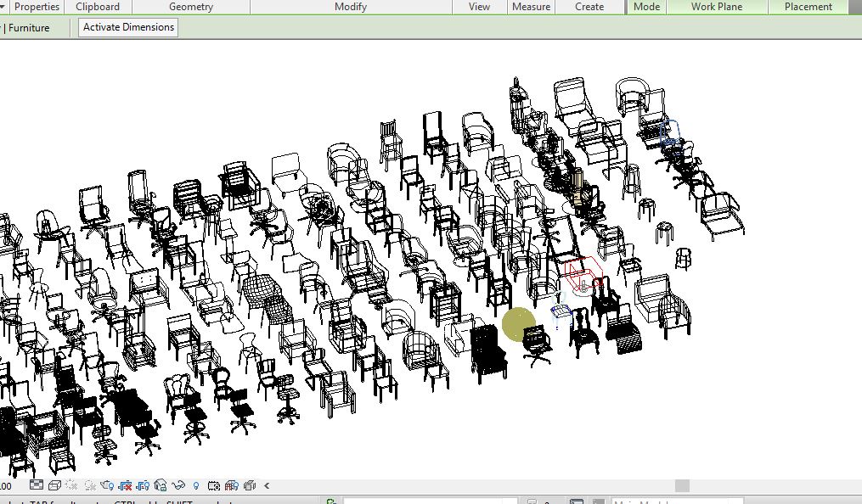The height and width of the screenshot is (504, 862).
Task: Click the Reveal Hidden Elements lightbulb
Action: (196, 485)
